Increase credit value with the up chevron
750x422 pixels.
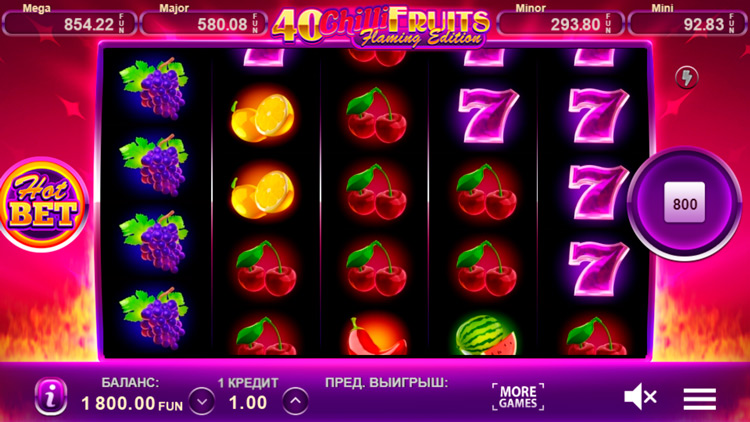tap(295, 401)
